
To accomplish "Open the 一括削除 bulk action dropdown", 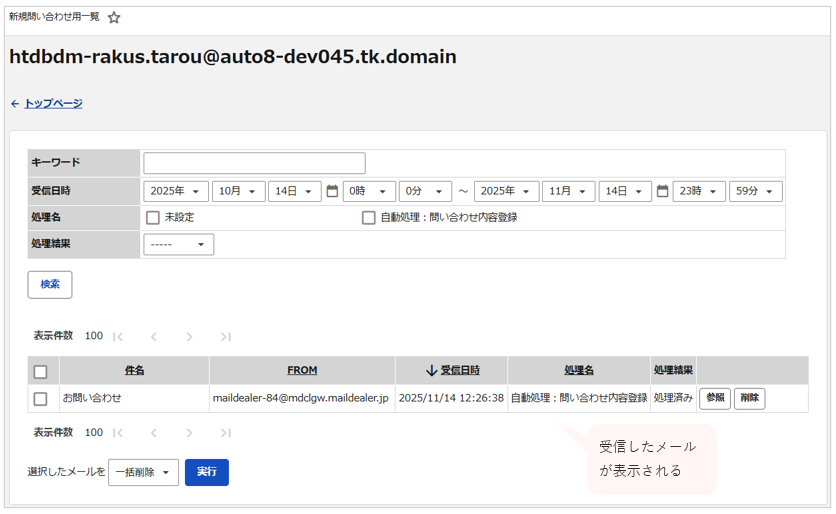I will pyautogui.click(x=143, y=472).
